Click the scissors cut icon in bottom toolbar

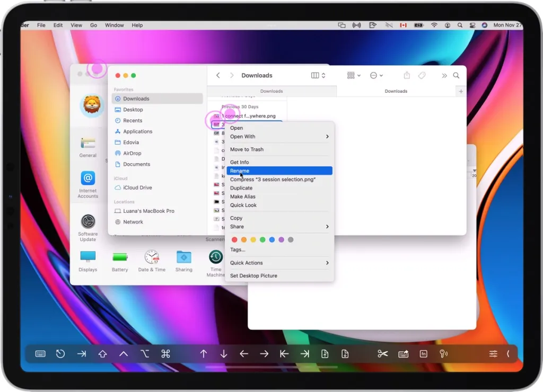click(x=383, y=354)
